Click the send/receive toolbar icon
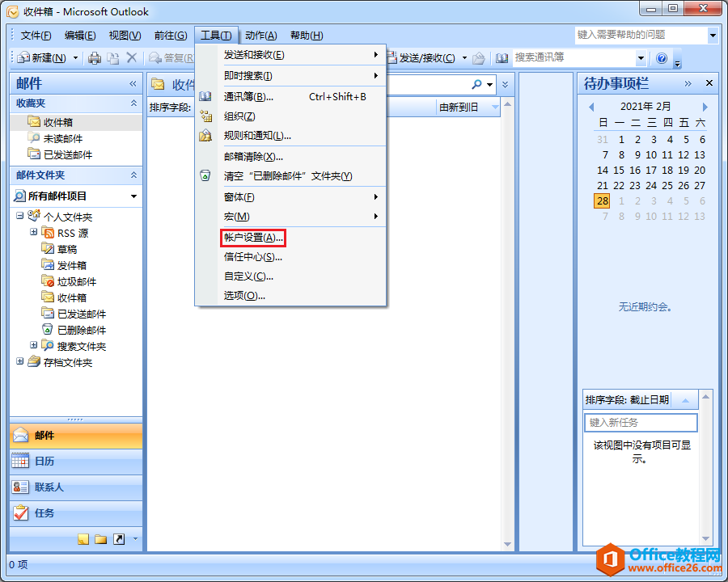Viewport: 728px width, 582px height. 392,58
